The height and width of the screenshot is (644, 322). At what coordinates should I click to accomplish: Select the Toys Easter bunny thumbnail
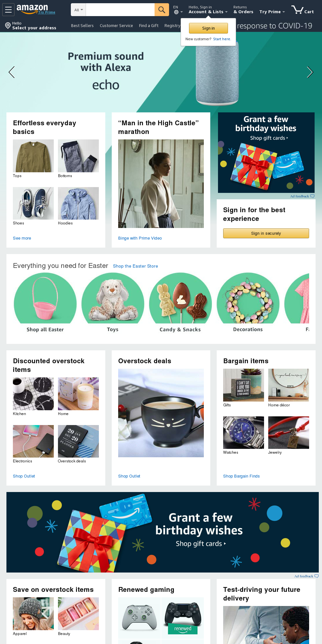pos(113,298)
